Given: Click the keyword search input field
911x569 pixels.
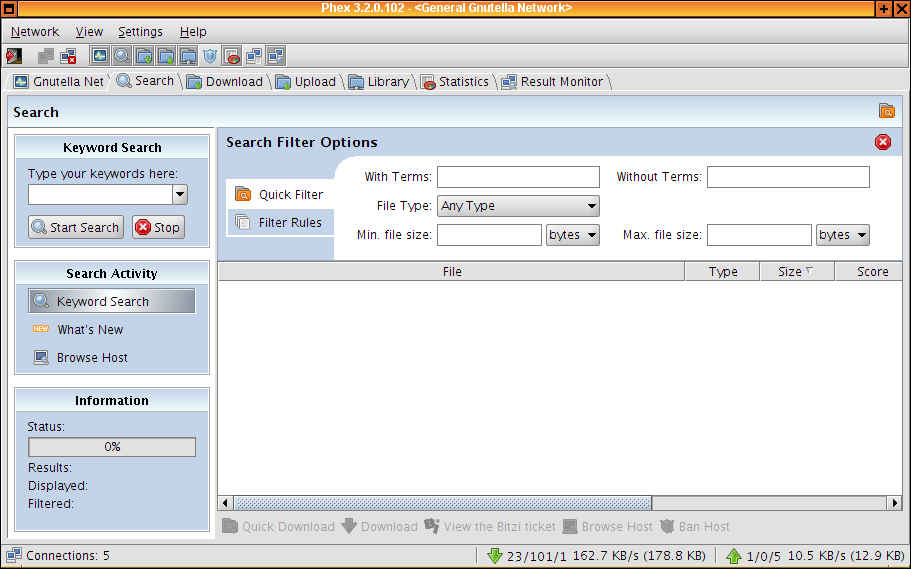Looking at the screenshot, I should (100, 195).
